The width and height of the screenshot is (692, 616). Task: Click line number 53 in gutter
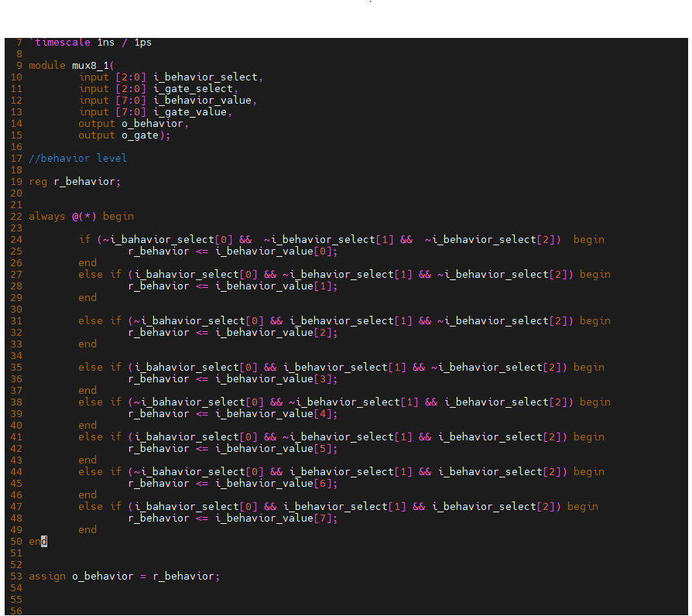tap(16, 577)
